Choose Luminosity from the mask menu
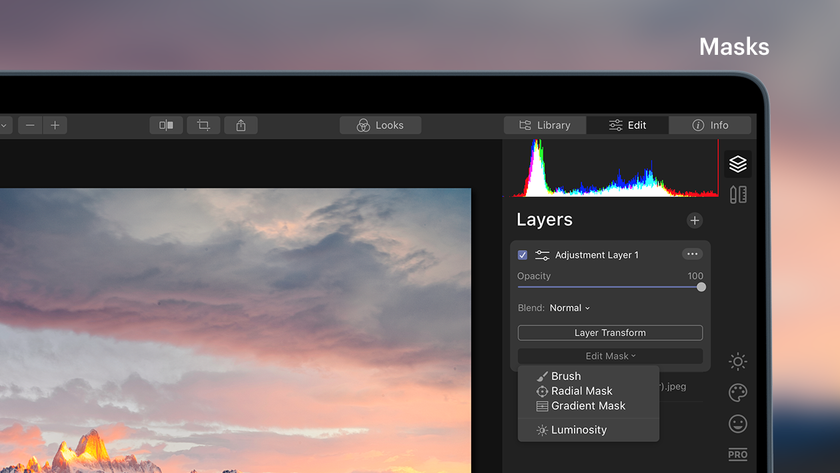This screenshot has width=840, height=473. [x=588, y=430]
